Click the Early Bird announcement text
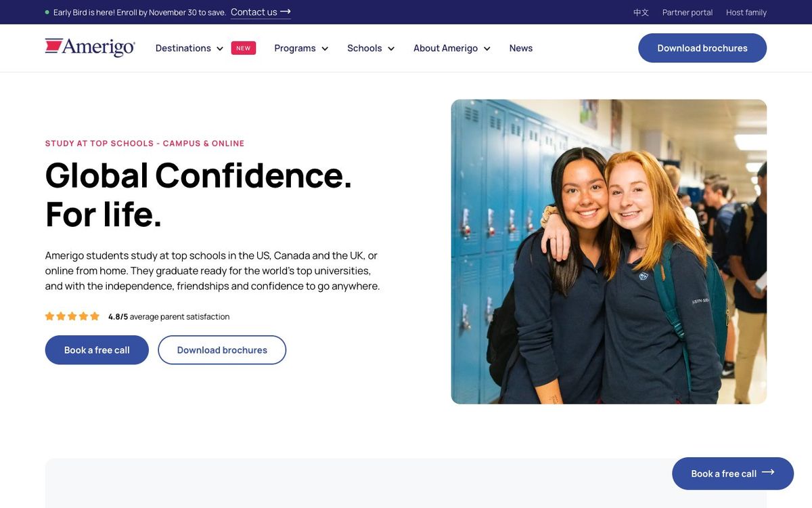The height and width of the screenshot is (508, 812). tap(139, 12)
